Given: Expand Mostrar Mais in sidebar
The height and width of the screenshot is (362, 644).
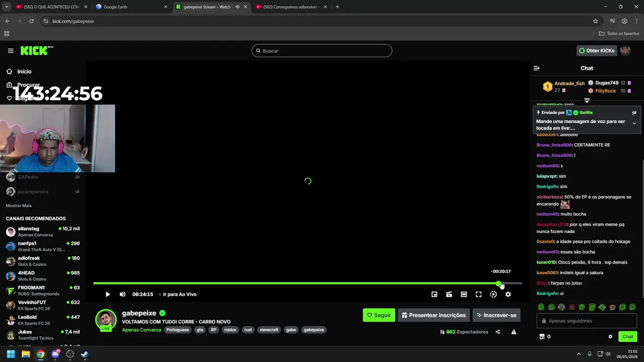Looking at the screenshot, I should (x=19, y=206).
